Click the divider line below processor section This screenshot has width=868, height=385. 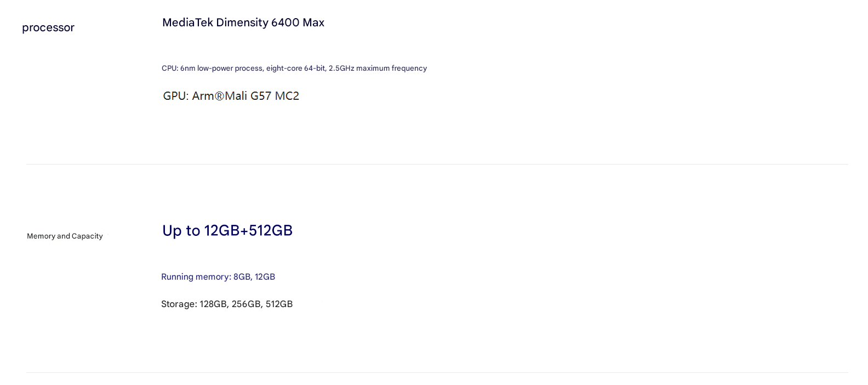tap(437, 165)
